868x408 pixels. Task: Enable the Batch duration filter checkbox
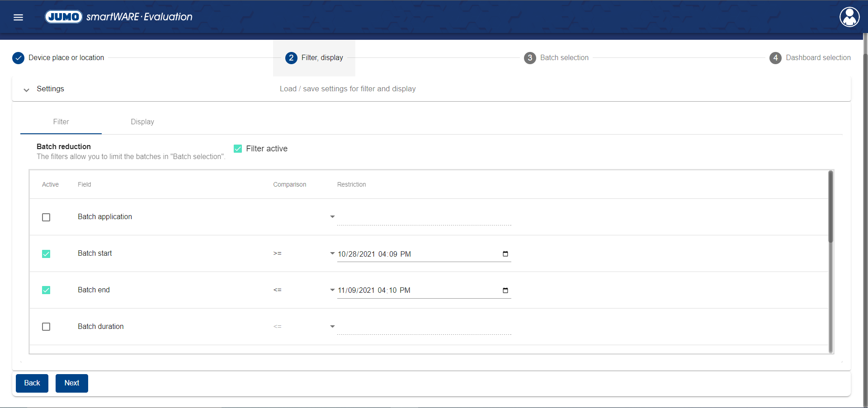click(x=46, y=327)
